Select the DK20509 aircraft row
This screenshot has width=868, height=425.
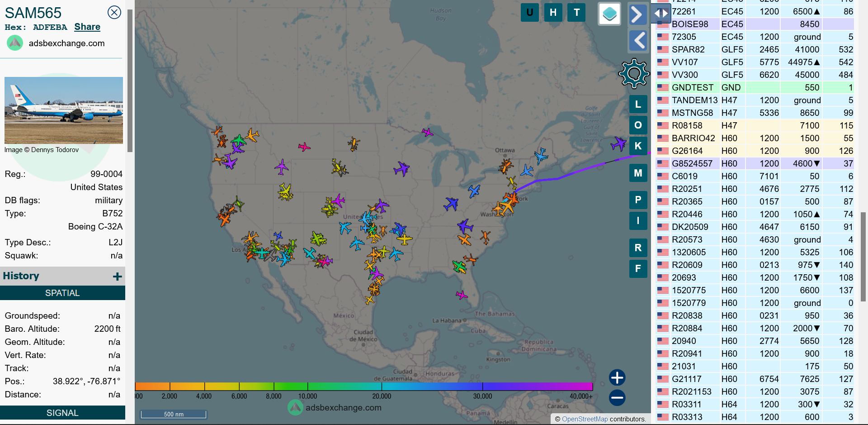point(755,227)
